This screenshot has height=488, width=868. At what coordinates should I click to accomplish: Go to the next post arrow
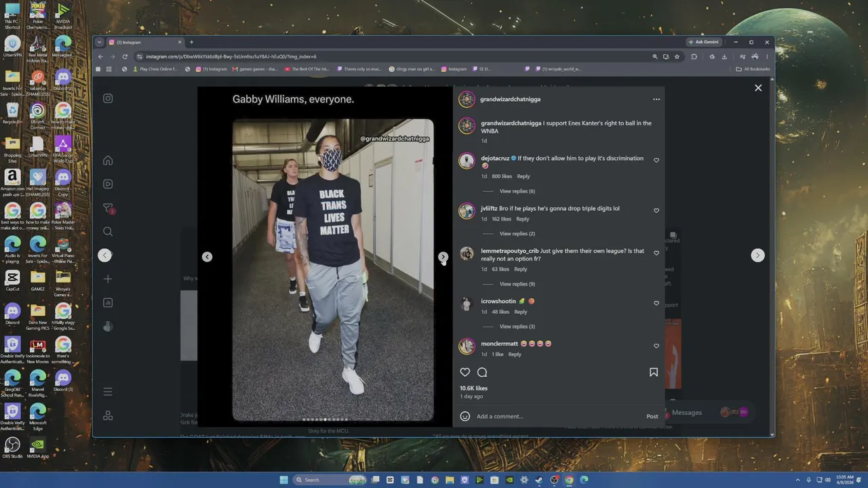click(757, 255)
